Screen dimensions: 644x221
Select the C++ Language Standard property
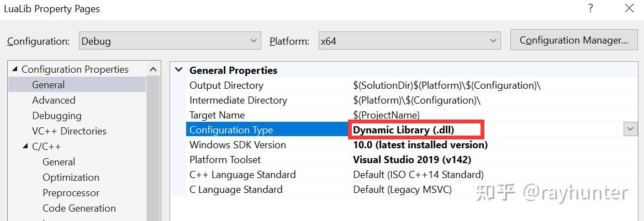click(242, 175)
